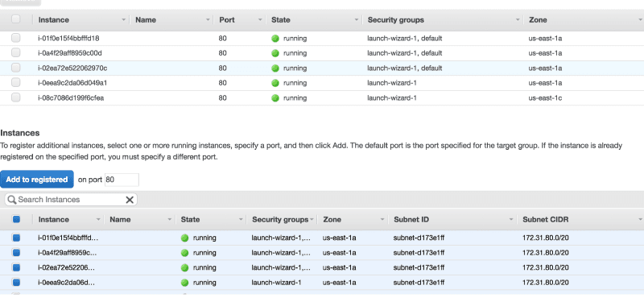644x298 pixels.
Task: Uncheck the i-02ea72e52206... row in lower table
Action: point(16,267)
